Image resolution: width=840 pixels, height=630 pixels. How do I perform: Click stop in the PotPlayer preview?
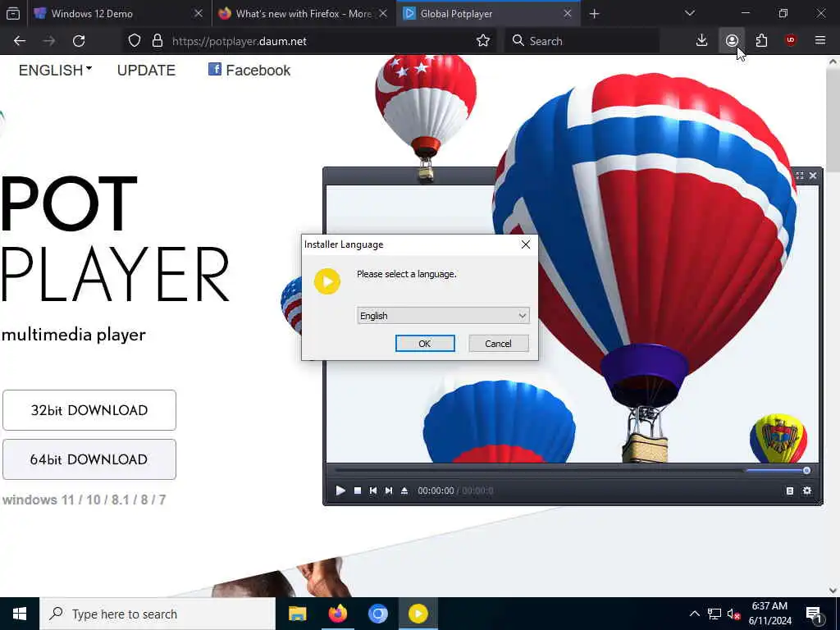pyautogui.click(x=358, y=491)
